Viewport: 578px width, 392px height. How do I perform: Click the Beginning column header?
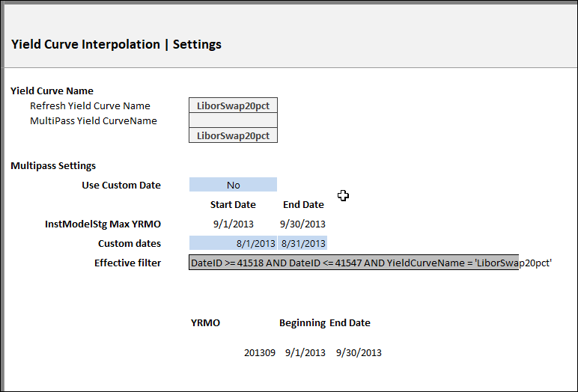(x=302, y=322)
